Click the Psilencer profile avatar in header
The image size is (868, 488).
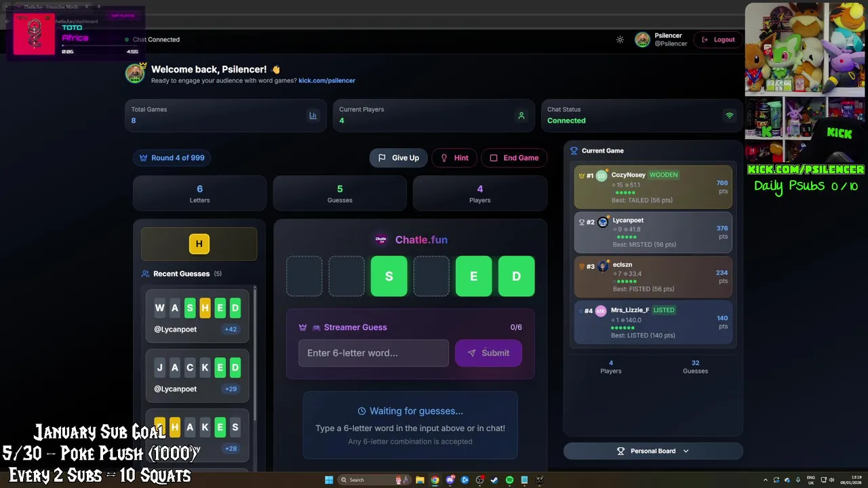coord(642,40)
